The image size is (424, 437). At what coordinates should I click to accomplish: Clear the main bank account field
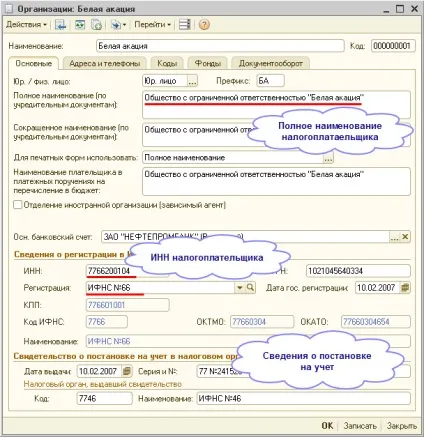(x=405, y=237)
